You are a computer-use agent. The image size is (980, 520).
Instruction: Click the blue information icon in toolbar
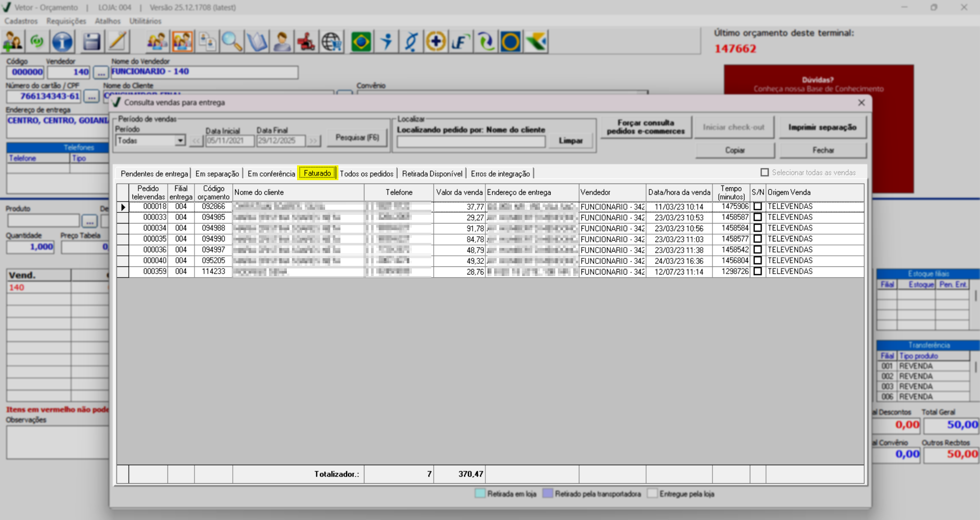click(x=62, y=42)
